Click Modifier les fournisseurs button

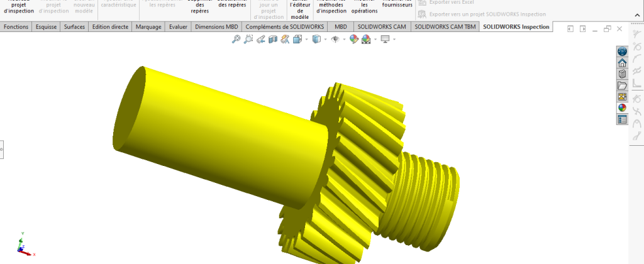coord(397,4)
